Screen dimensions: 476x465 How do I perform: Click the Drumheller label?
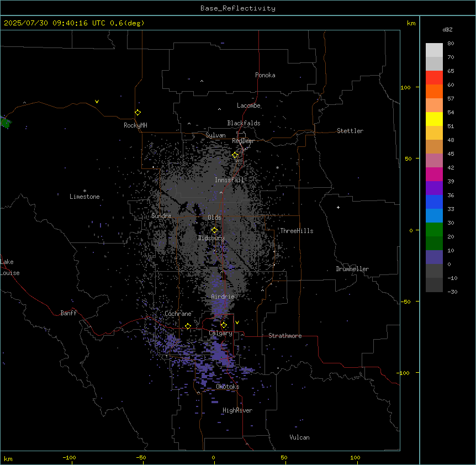[x=352, y=269]
